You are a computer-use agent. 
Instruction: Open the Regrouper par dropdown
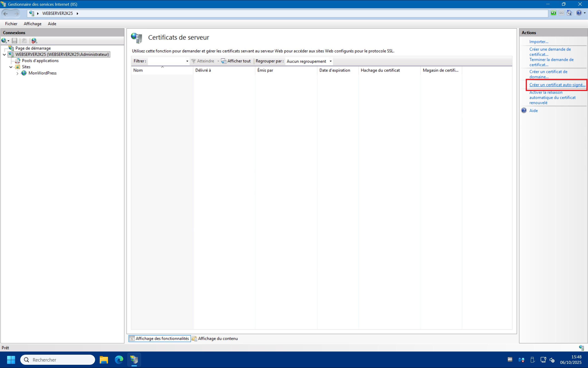click(330, 61)
